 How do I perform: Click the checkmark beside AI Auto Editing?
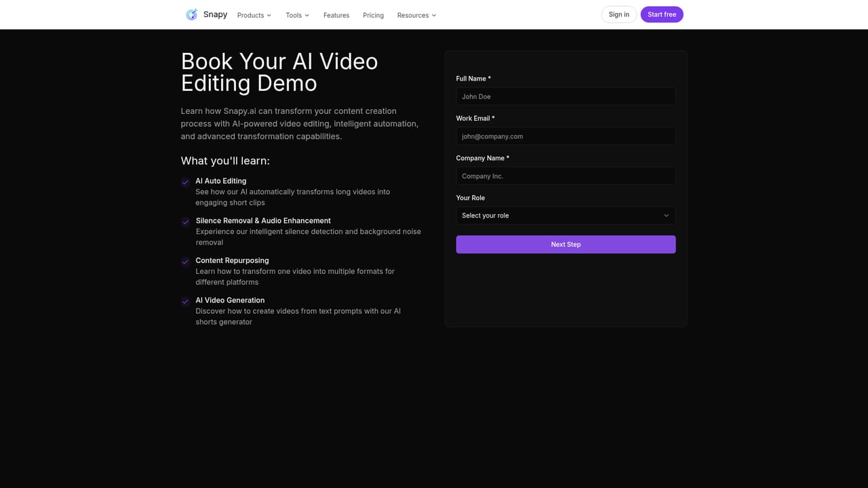coord(185,182)
